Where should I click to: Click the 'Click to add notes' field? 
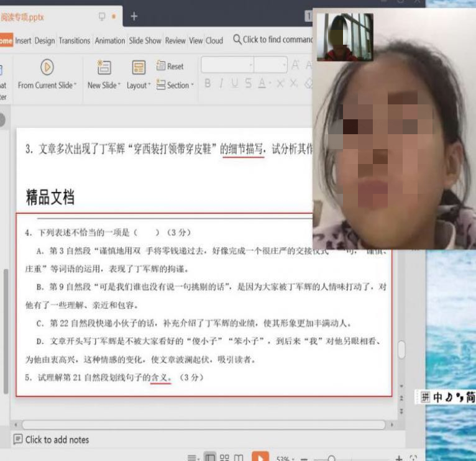click(x=57, y=439)
